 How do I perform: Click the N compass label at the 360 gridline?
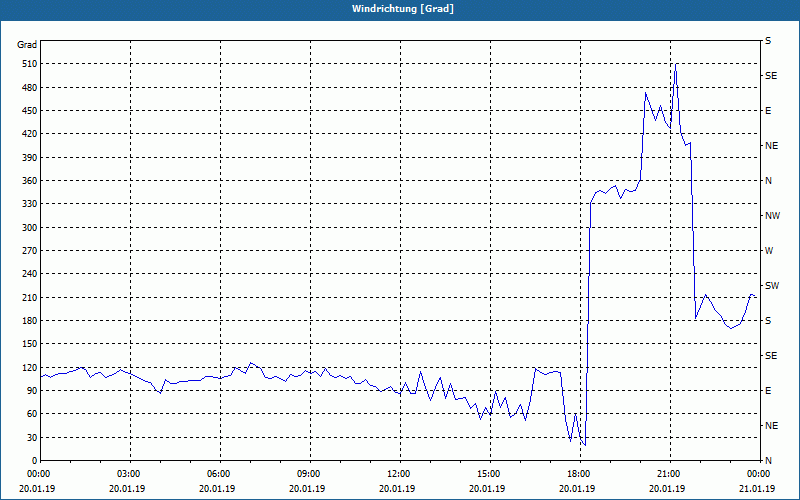[x=768, y=181]
